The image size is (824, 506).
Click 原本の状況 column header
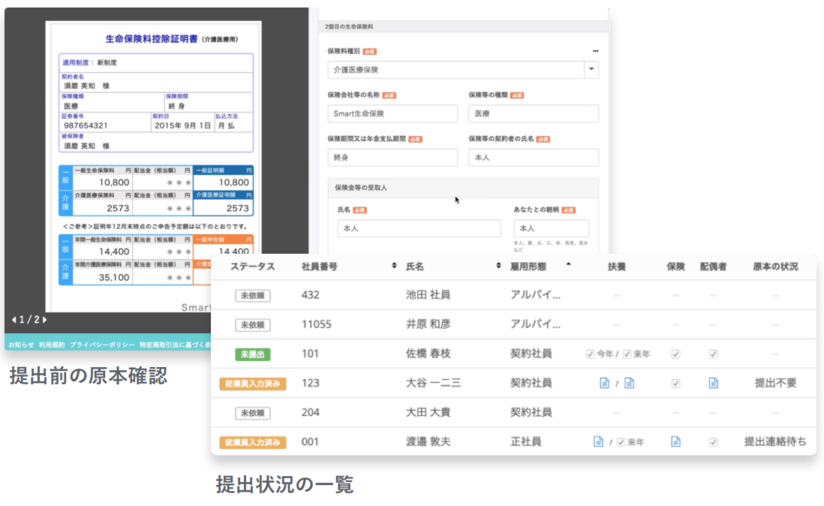(775, 266)
